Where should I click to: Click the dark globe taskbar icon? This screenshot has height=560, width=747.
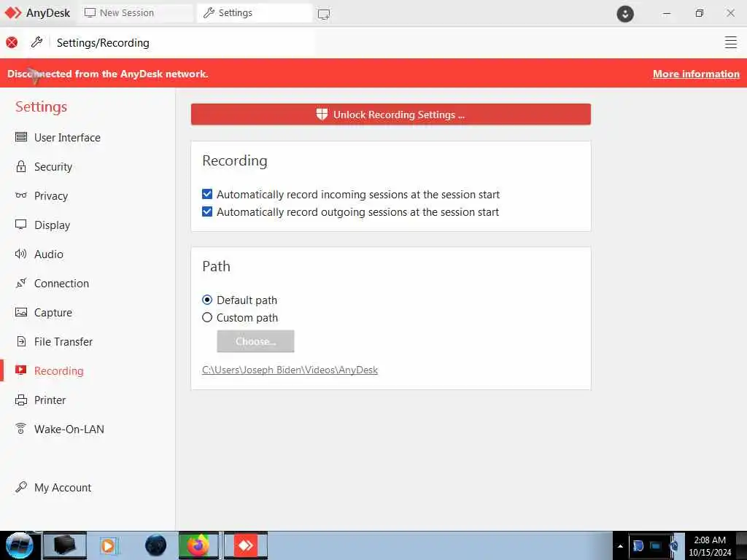point(156,545)
